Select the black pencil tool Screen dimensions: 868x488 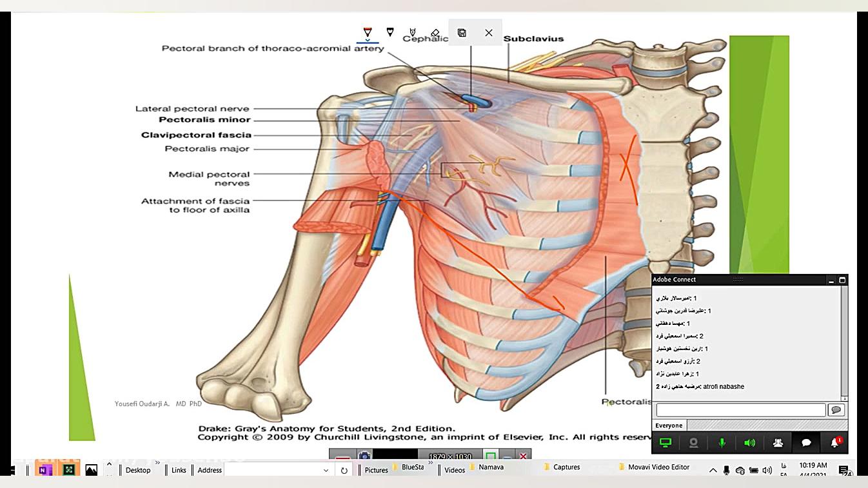[390, 32]
